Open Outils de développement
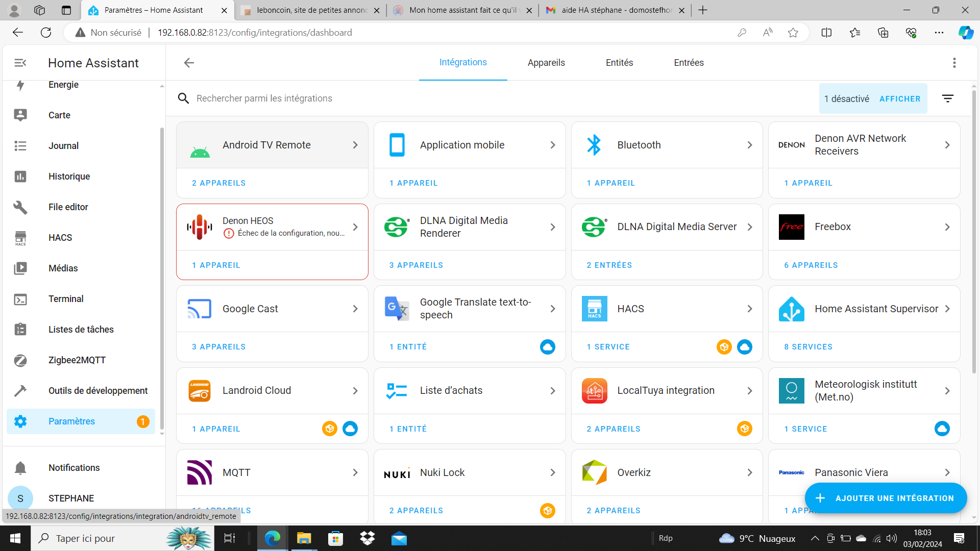 coord(81,391)
